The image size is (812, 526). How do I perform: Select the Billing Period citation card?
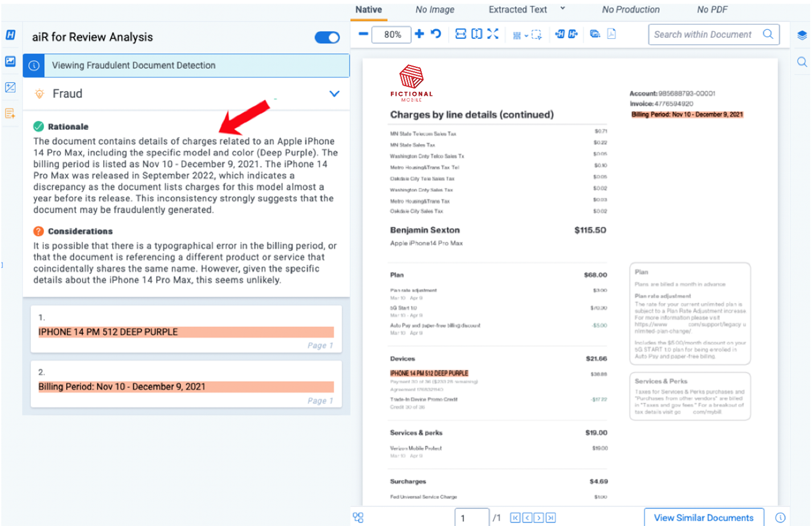(186, 386)
